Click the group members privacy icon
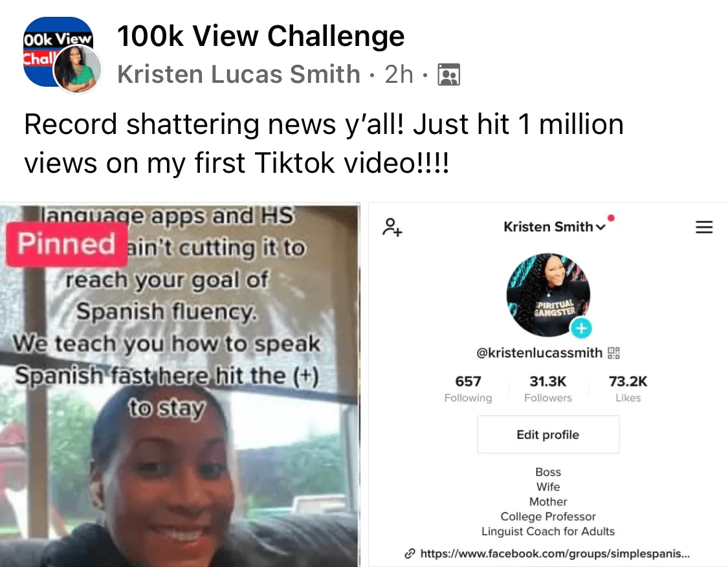 pyautogui.click(x=449, y=75)
